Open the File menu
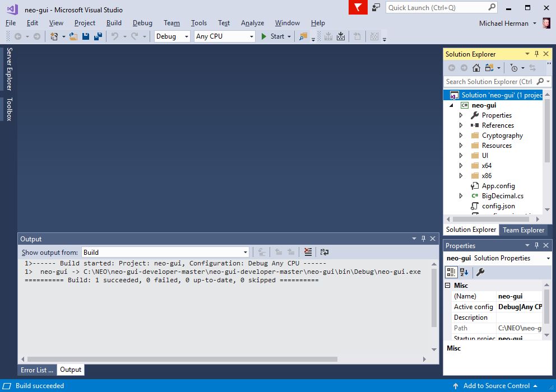This screenshot has width=556, height=392. pos(11,23)
